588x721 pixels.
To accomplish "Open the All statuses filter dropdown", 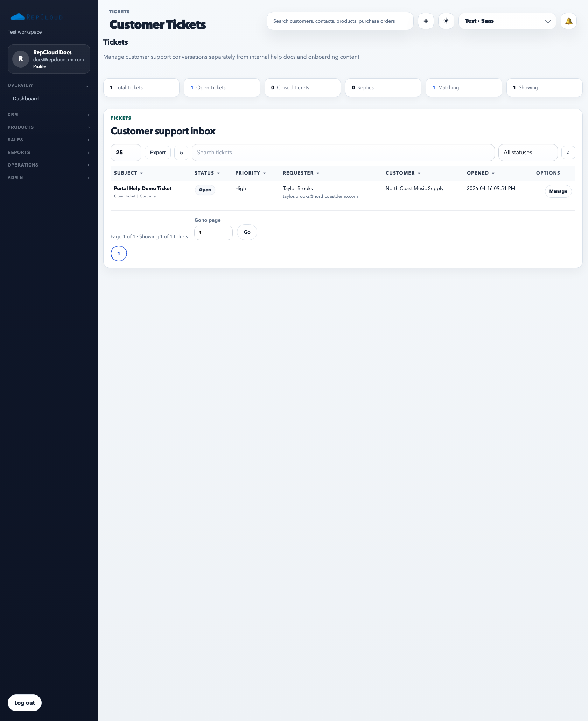I will point(528,153).
